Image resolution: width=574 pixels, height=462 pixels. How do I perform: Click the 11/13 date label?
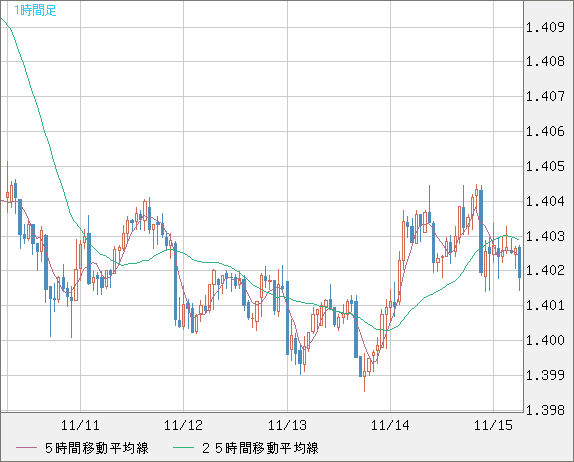[x=287, y=425]
